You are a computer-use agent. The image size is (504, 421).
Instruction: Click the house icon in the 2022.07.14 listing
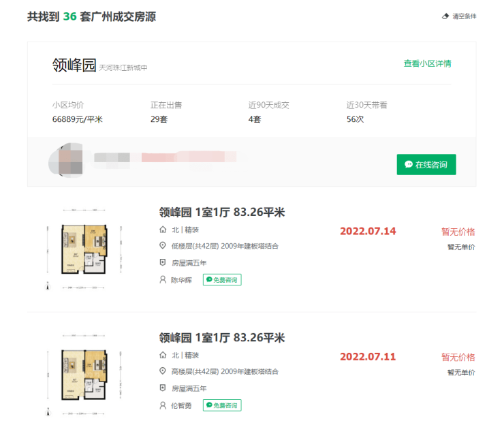tap(162, 230)
